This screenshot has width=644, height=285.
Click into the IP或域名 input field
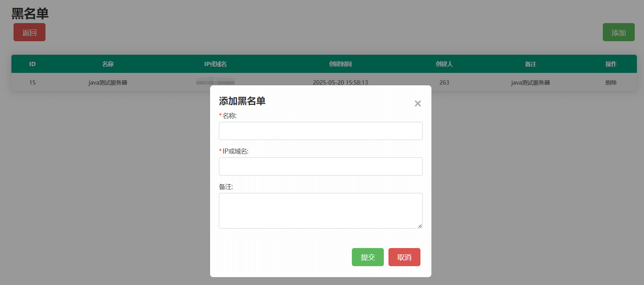(x=320, y=166)
